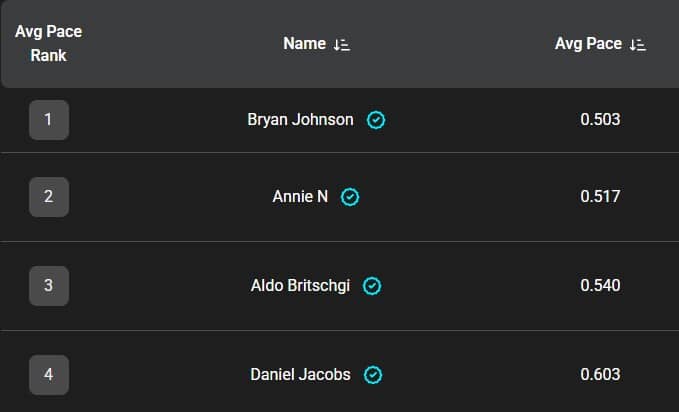Open Annie N's profile name
The height and width of the screenshot is (412, 679).
coord(300,197)
